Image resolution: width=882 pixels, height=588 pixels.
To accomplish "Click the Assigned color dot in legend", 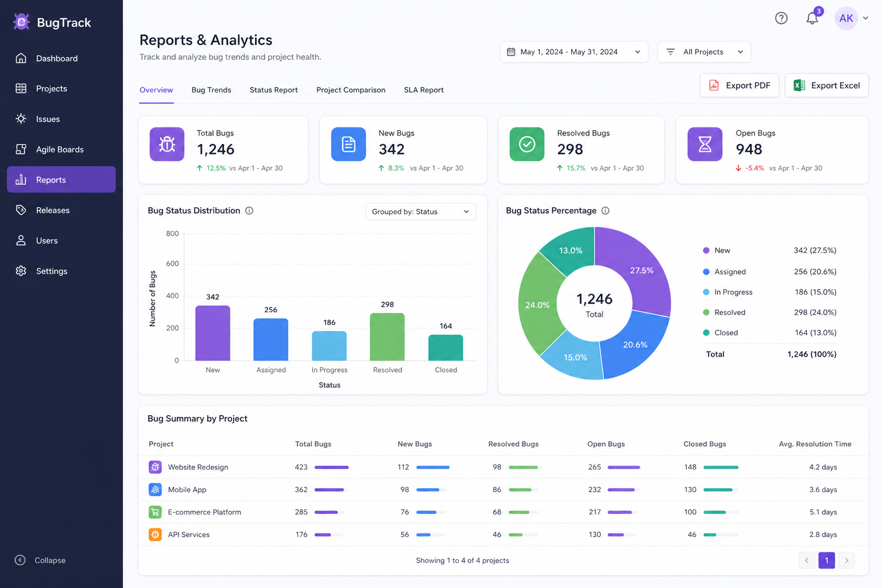I will click(x=706, y=272).
